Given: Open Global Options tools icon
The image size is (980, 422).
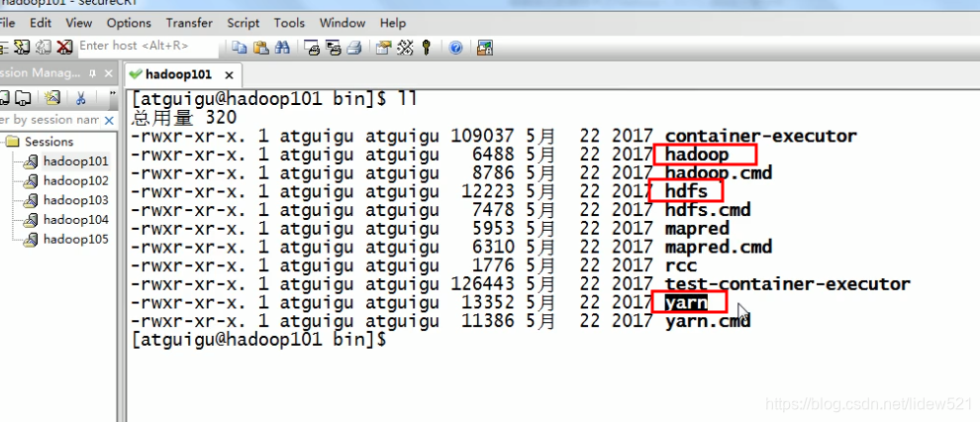Looking at the screenshot, I should pyautogui.click(x=405, y=47).
